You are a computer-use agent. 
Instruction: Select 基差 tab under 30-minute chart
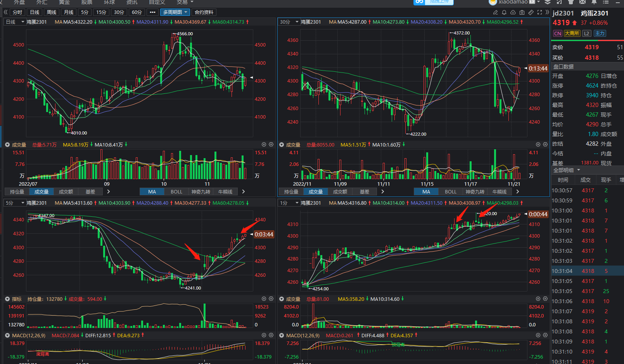pyautogui.click(x=365, y=191)
